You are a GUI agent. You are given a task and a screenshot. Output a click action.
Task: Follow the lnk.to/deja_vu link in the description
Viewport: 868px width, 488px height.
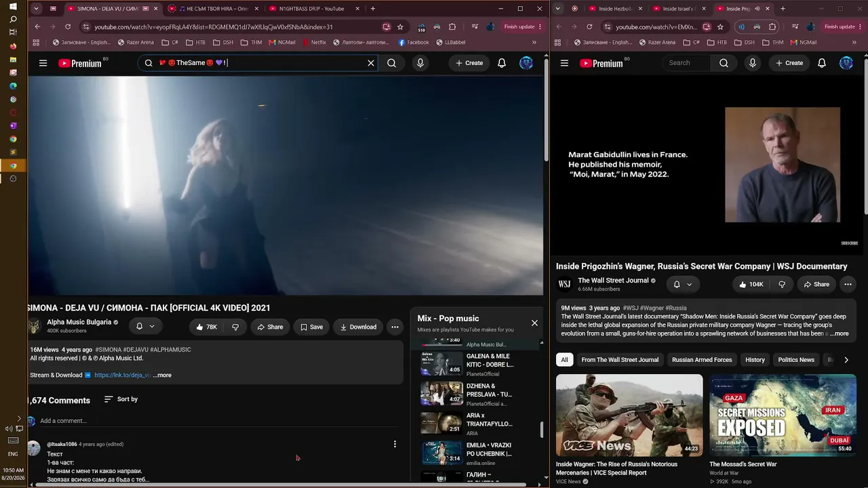[122, 375]
